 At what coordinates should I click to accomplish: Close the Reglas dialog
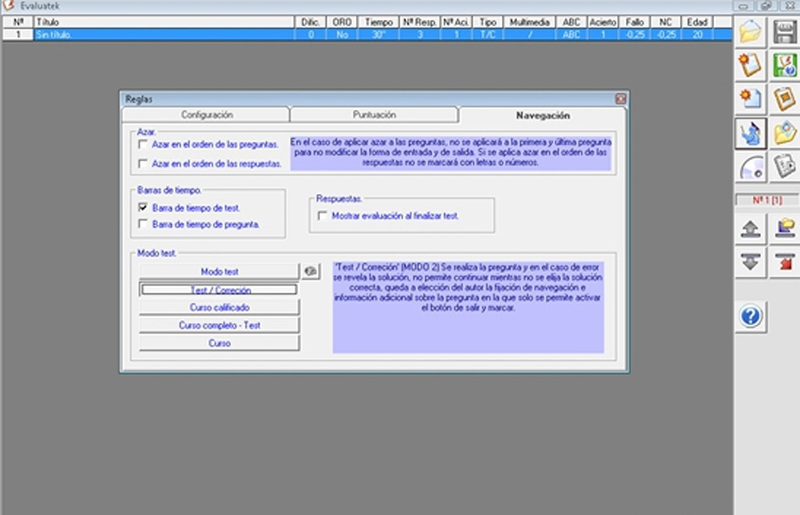coord(620,99)
